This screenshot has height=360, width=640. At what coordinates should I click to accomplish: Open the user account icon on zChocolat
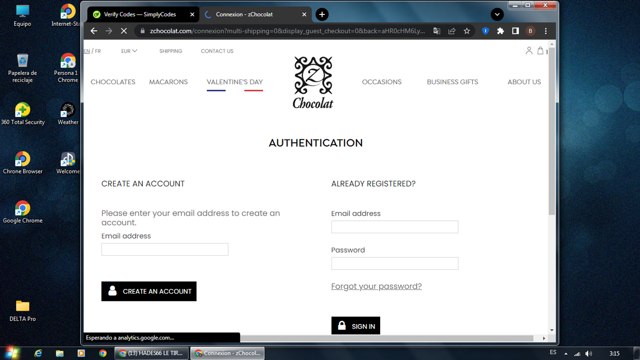coord(529,51)
